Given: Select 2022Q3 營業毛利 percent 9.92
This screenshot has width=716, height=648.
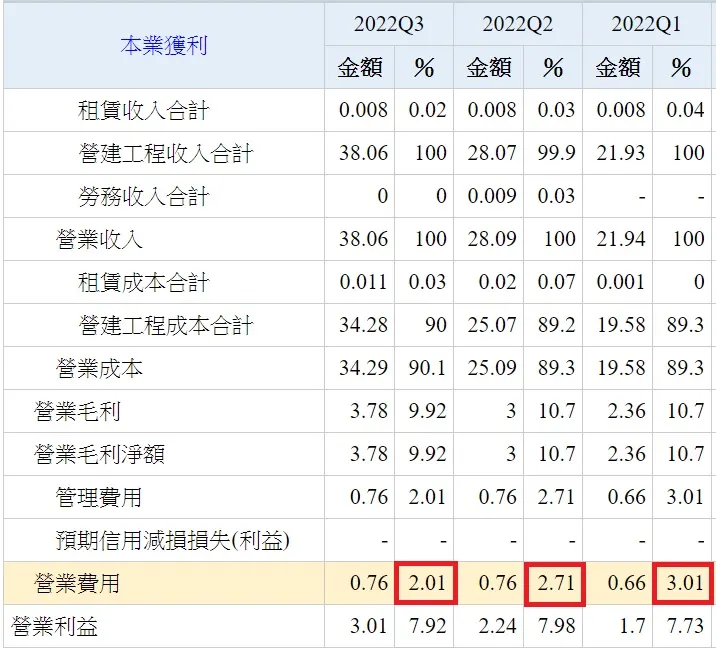Looking at the screenshot, I should pyautogui.click(x=427, y=411).
